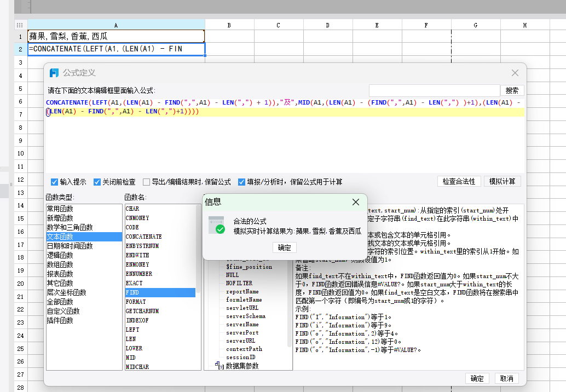Click 确定 at the dialog bottom
Viewport: 566px width, 392px height.
coord(477,378)
